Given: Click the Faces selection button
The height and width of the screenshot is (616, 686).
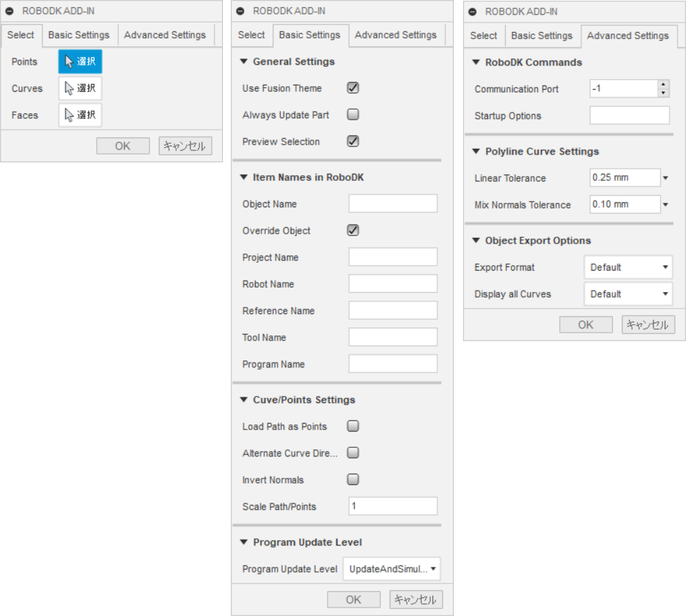Looking at the screenshot, I should (80, 115).
